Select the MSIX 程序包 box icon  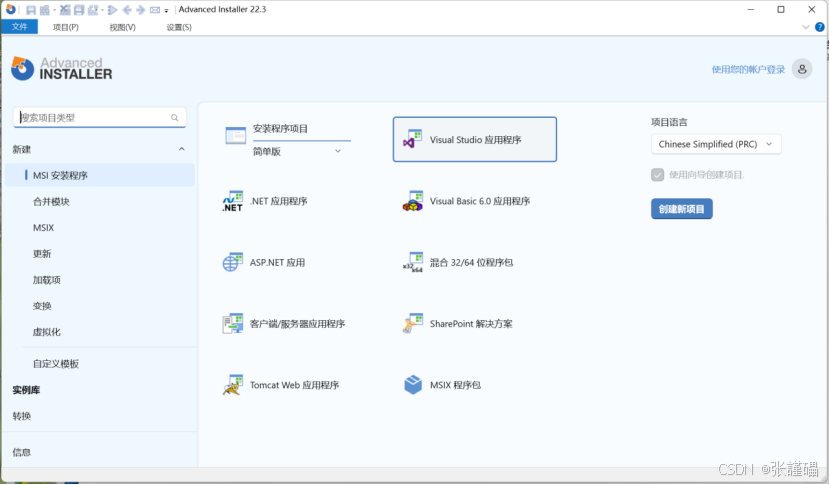(x=413, y=385)
